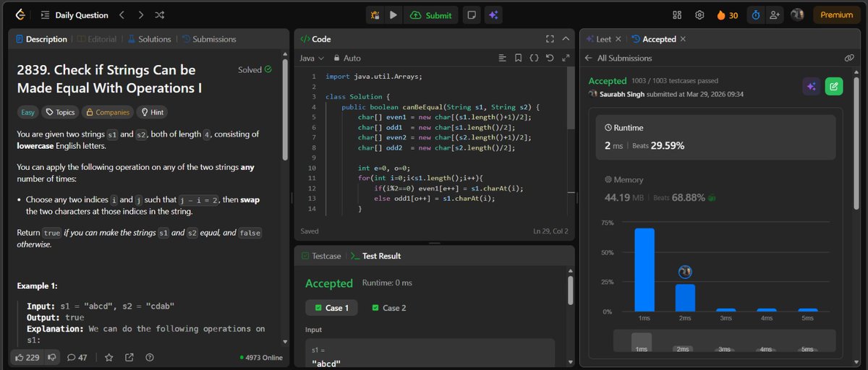The height and width of the screenshot is (370, 868).
Task: Select Case 2 in test results
Action: click(388, 308)
